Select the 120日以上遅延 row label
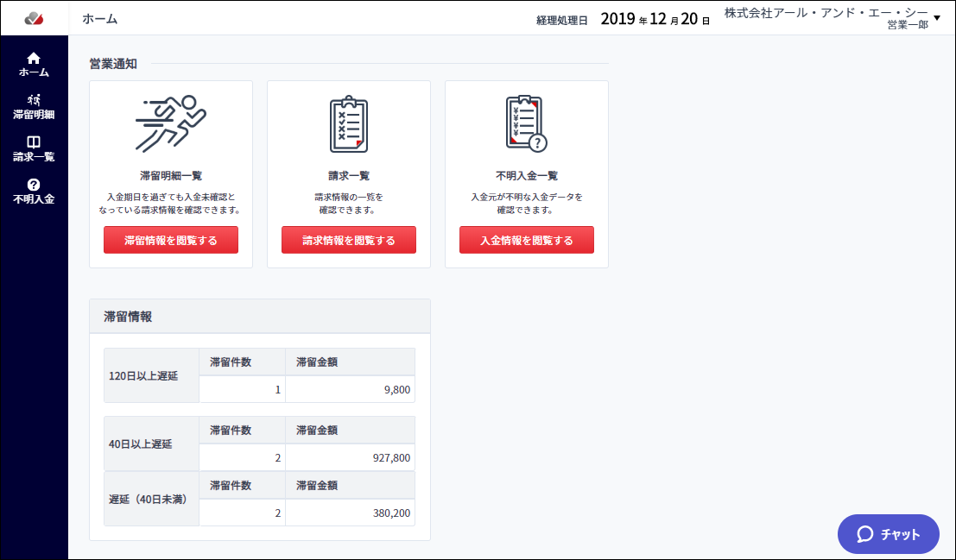956x560 pixels. [143, 376]
